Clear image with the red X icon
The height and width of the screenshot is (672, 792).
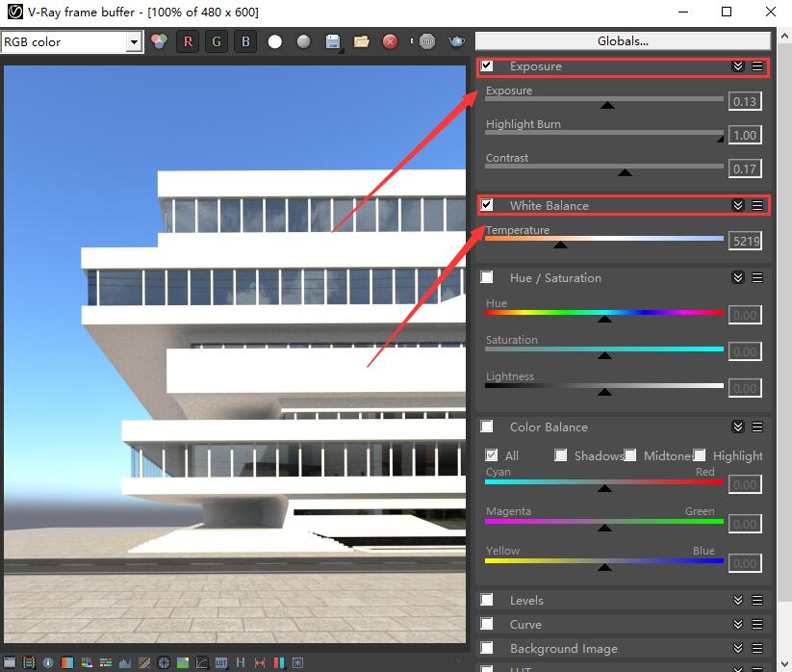click(x=390, y=41)
